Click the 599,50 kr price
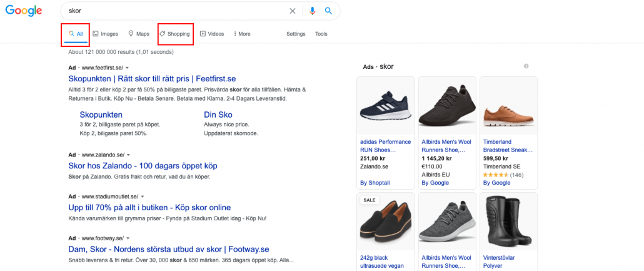The height and width of the screenshot is (271, 644). 495,158
